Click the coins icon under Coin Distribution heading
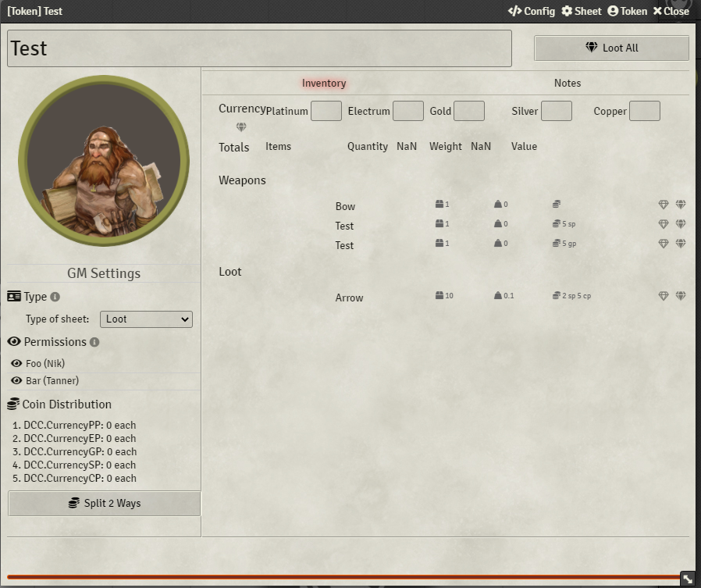The image size is (701, 588). [12, 404]
